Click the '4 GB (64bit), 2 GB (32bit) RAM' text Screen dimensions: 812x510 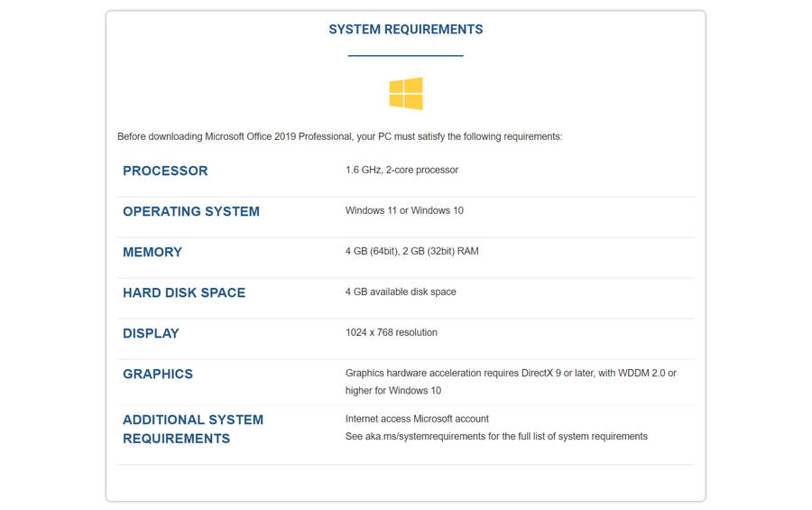[x=412, y=251]
